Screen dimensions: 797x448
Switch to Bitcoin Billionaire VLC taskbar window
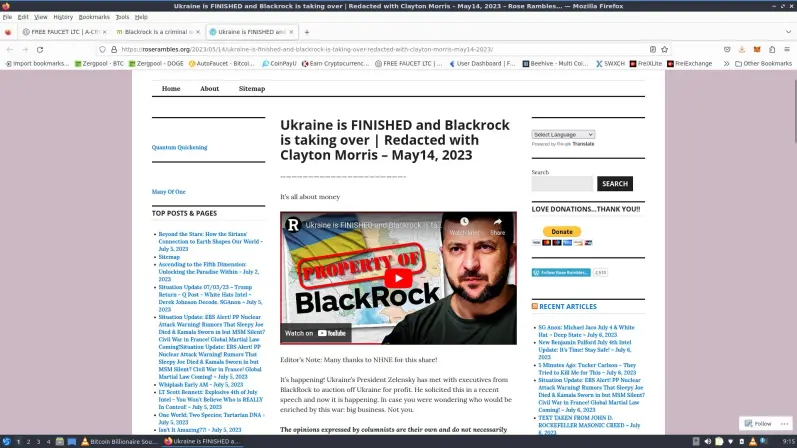tap(119, 441)
